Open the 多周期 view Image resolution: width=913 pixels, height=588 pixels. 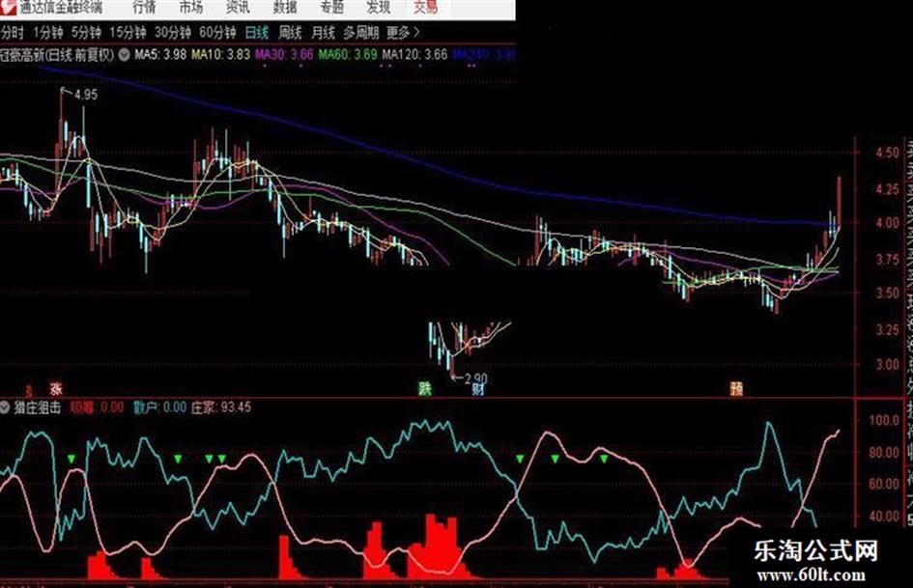(361, 33)
